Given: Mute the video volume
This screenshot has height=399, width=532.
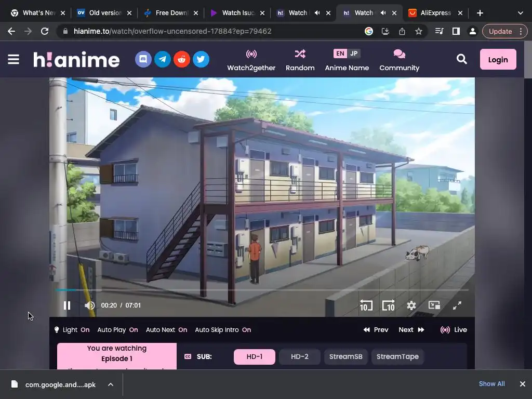Looking at the screenshot, I should [x=89, y=305].
